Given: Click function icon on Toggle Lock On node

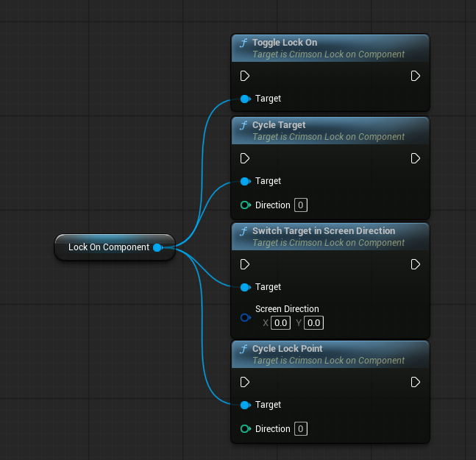Looking at the screenshot, I should click(x=244, y=43).
